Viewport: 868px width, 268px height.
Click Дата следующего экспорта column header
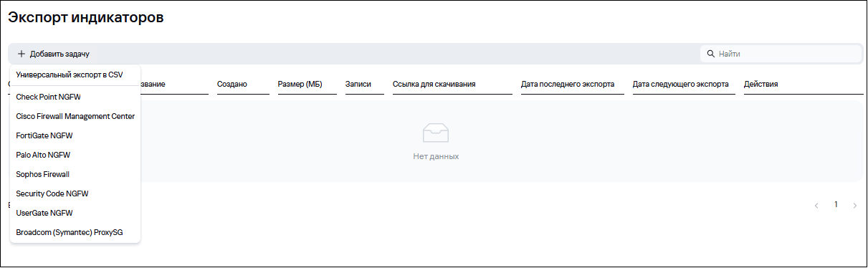tap(681, 85)
